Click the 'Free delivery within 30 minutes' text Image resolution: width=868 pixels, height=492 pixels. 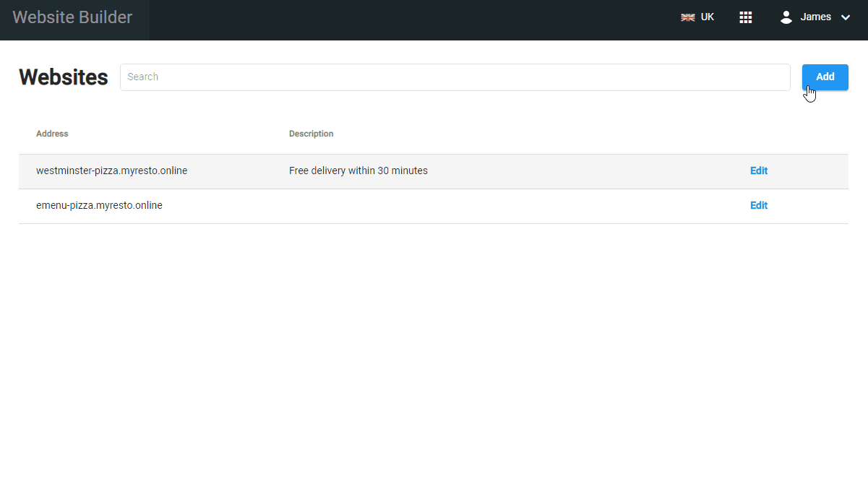click(358, 171)
